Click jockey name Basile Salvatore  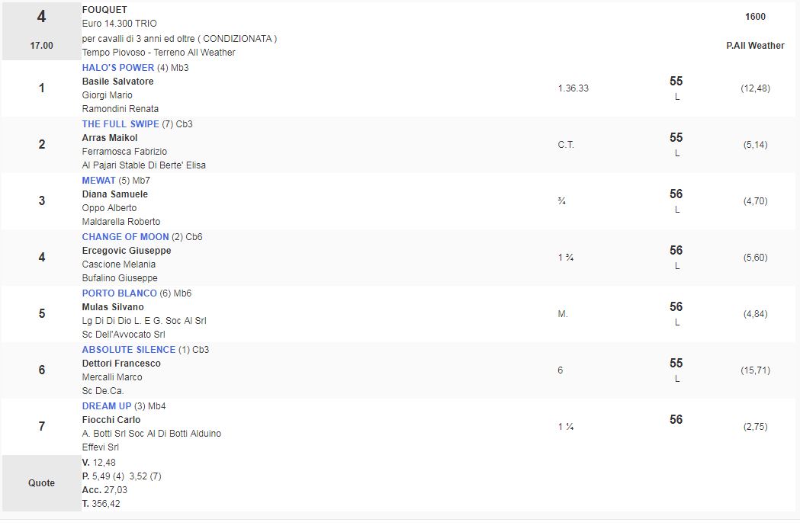(117, 82)
